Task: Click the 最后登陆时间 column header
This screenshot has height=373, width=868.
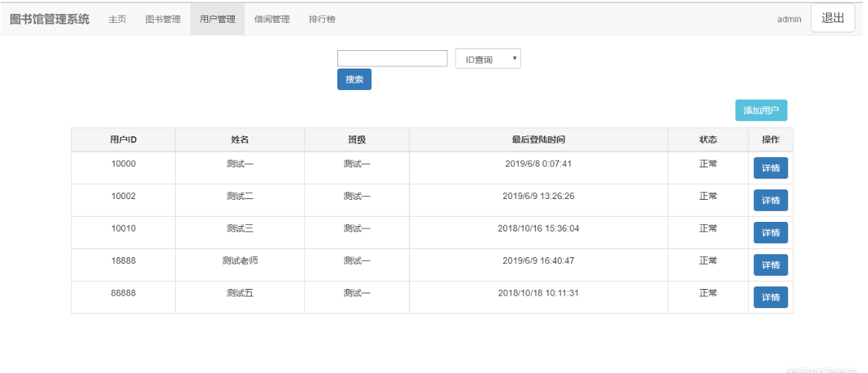Action: click(x=538, y=140)
